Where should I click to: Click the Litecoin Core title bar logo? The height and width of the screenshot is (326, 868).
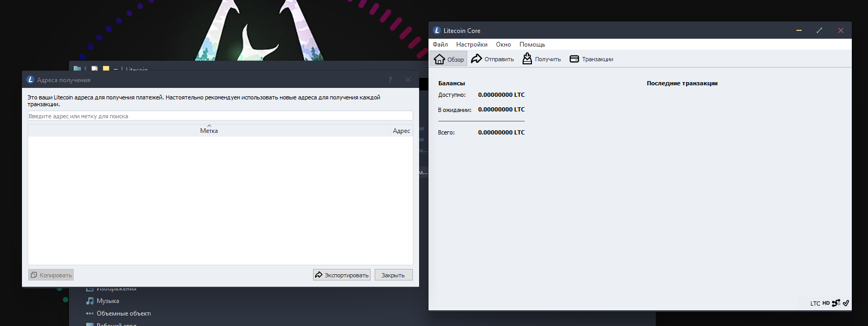[437, 30]
